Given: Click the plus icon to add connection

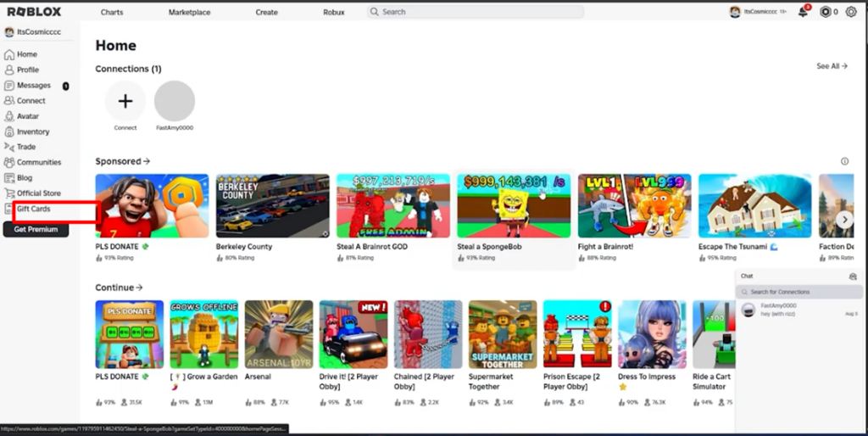Looking at the screenshot, I should (x=125, y=101).
